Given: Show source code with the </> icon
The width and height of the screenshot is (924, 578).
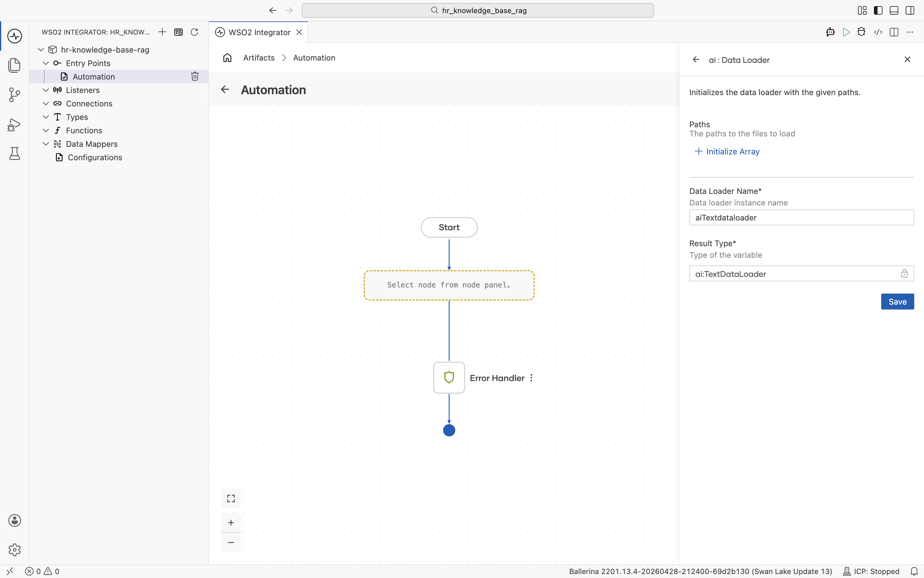Looking at the screenshot, I should (x=878, y=32).
